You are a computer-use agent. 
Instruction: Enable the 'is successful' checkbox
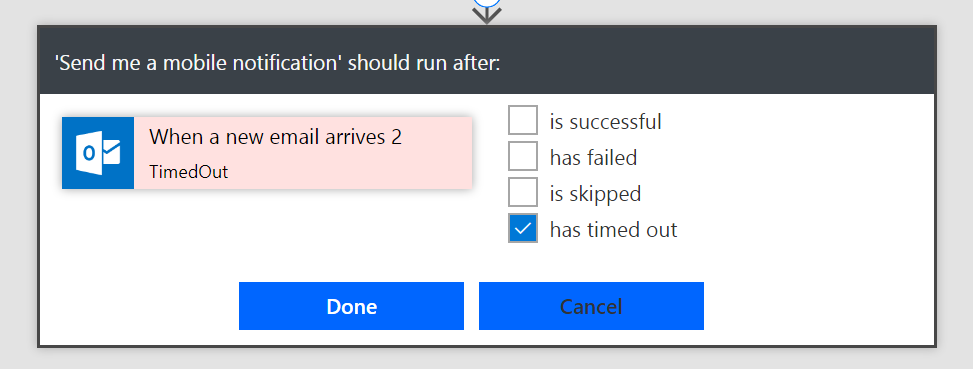click(x=522, y=120)
